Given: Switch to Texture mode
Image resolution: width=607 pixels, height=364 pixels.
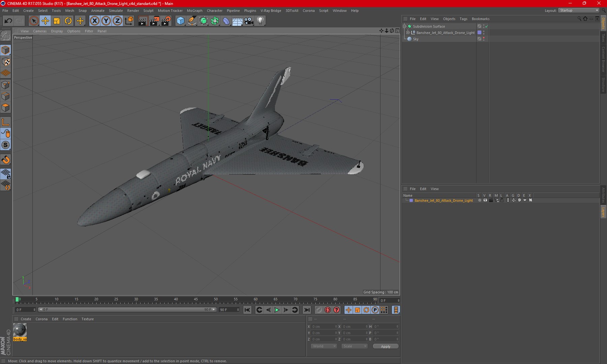Looking at the screenshot, I should click(x=6, y=62).
